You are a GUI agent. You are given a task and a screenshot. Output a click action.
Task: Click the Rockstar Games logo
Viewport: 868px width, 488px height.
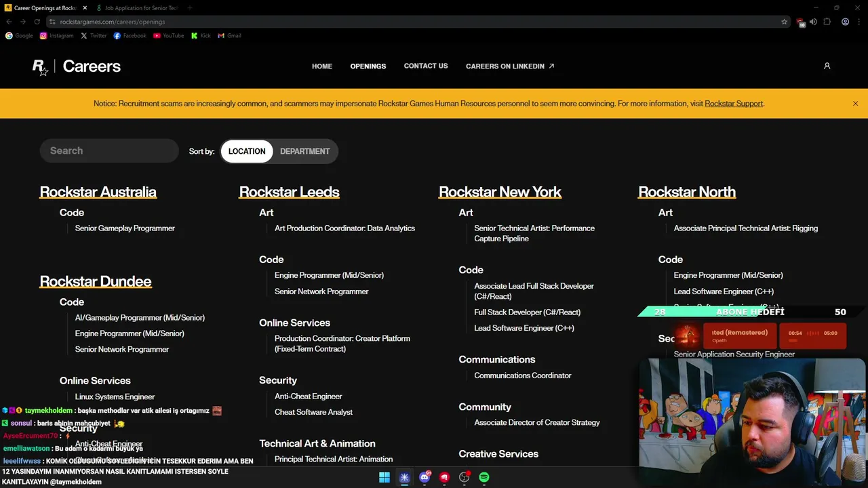click(40, 67)
